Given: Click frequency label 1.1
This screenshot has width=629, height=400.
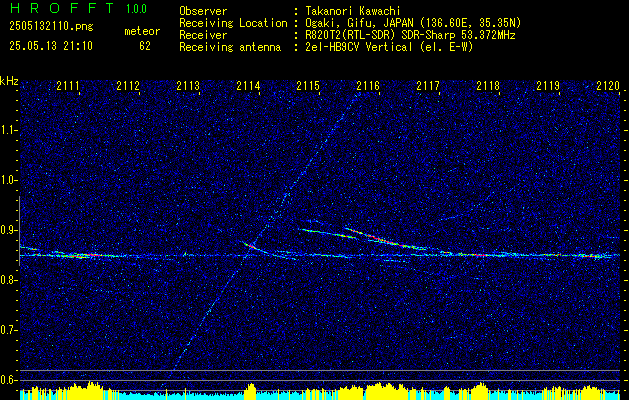Looking at the screenshot, I should (x=8, y=130).
